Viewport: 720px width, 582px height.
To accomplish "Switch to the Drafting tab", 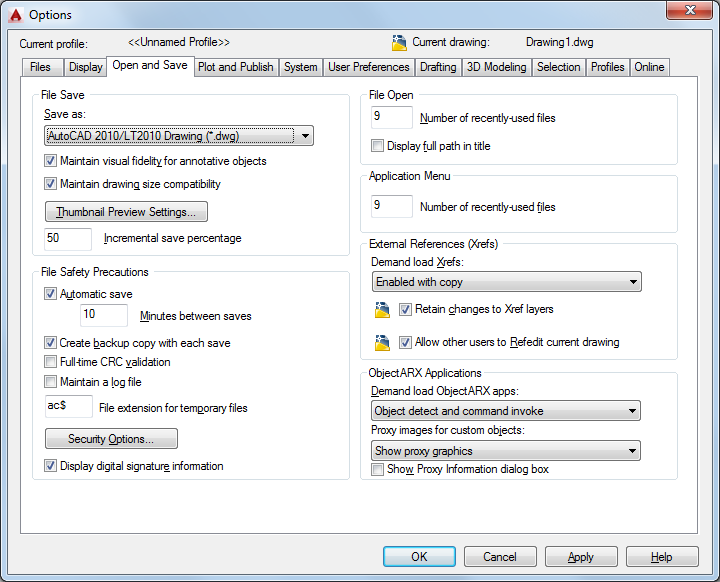I will click(x=438, y=67).
